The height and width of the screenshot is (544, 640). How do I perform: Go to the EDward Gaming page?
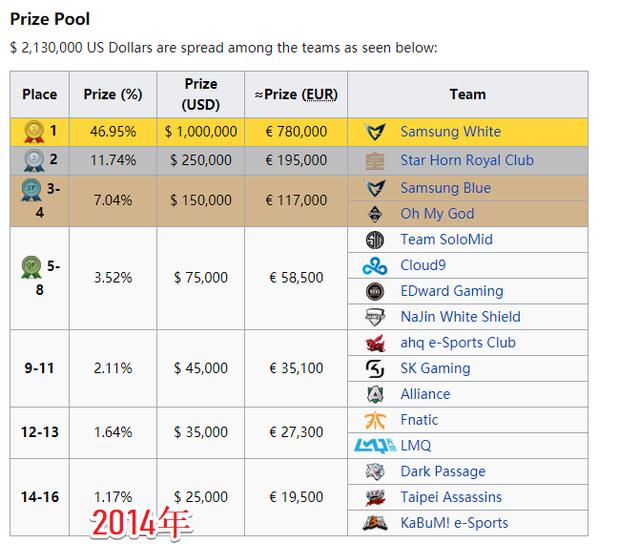[451, 291]
